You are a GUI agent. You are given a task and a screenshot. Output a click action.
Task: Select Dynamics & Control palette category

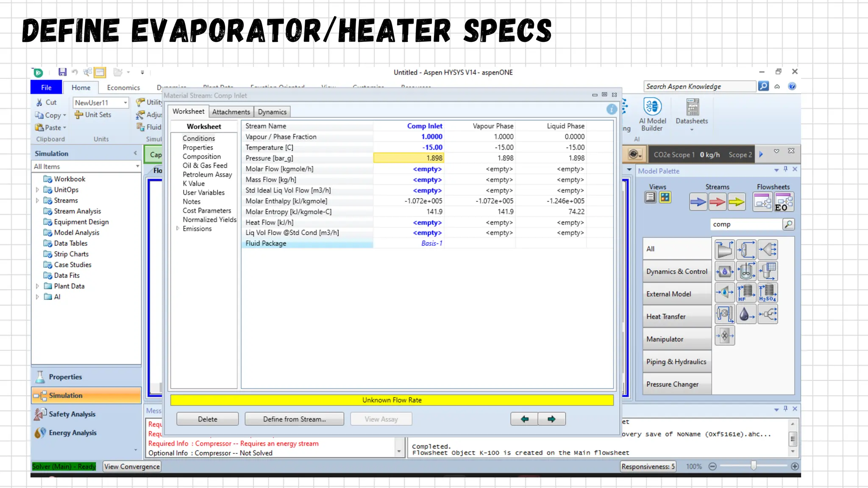coord(677,272)
